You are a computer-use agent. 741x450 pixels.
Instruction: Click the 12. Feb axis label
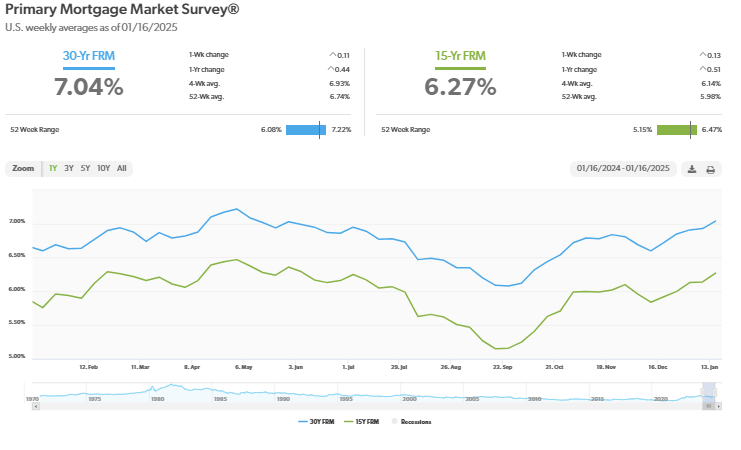point(88,367)
